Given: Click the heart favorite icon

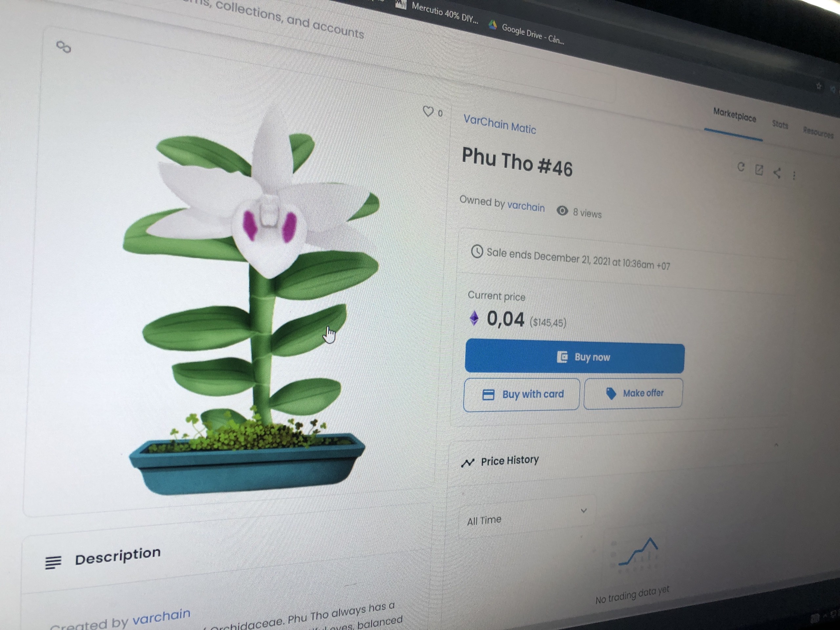Looking at the screenshot, I should click(x=428, y=111).
